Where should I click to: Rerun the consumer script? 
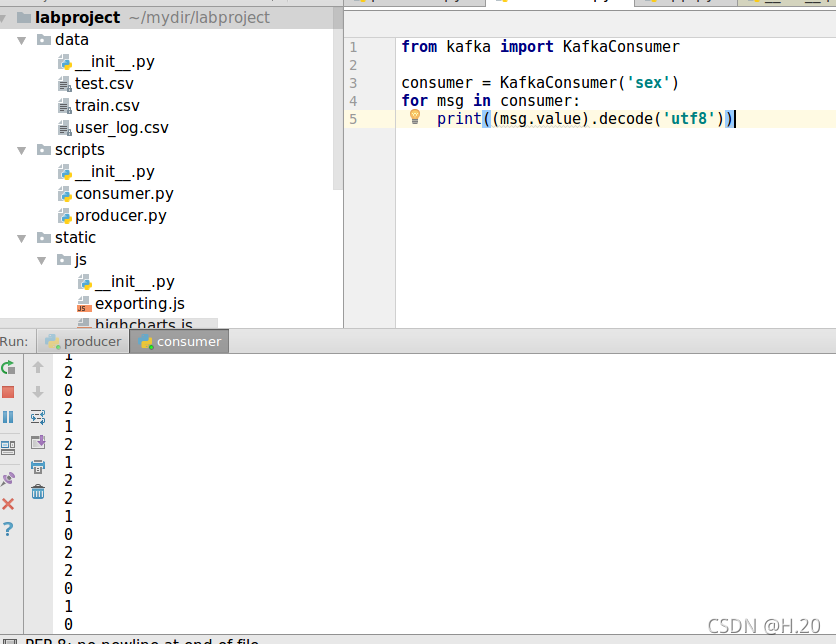click(8, 367)
